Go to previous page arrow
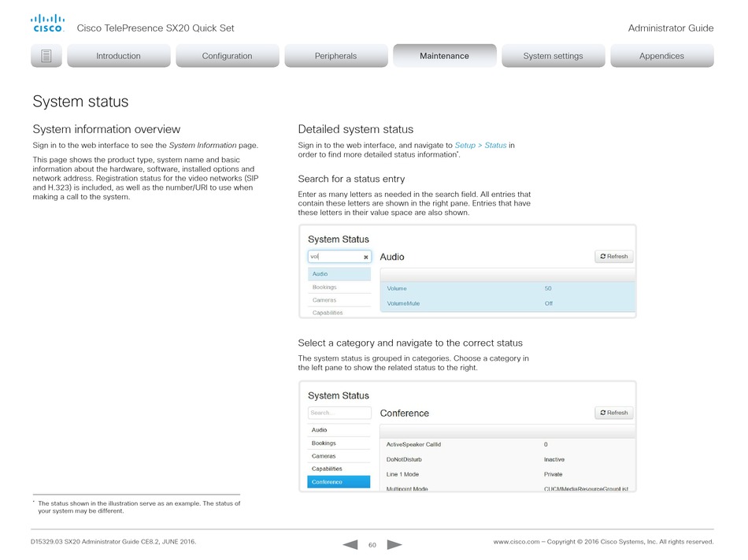The image size is (748, 560). [350, 544]
